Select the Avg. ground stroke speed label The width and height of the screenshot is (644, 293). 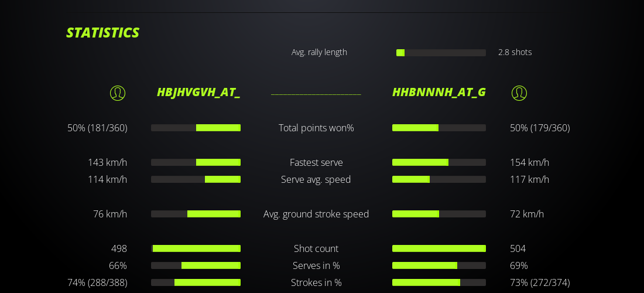click(316, 214)
